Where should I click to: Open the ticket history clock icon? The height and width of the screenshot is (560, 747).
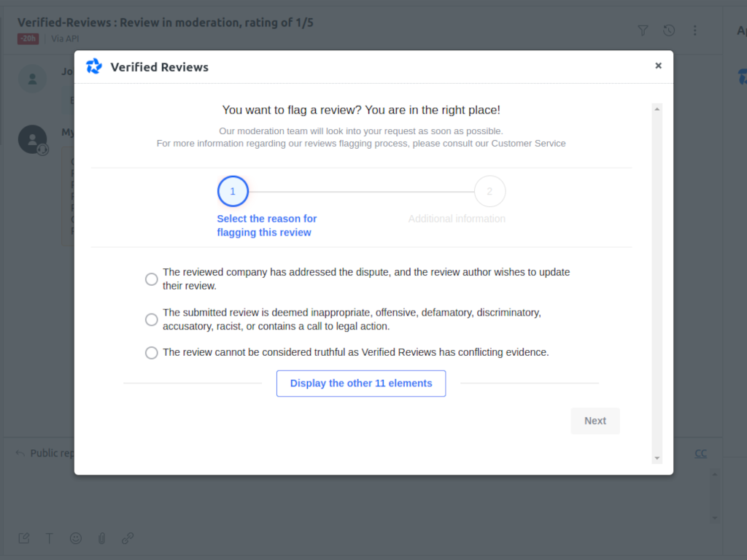(669, 31)
